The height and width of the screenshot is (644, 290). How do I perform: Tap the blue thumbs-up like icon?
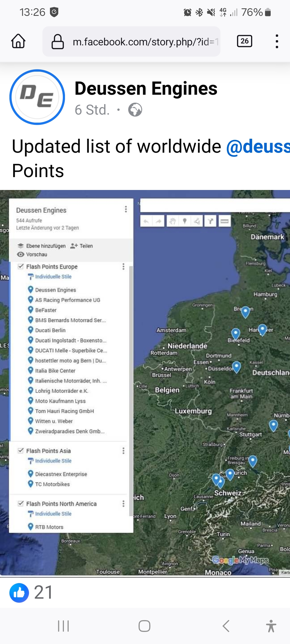click(19, 593)
